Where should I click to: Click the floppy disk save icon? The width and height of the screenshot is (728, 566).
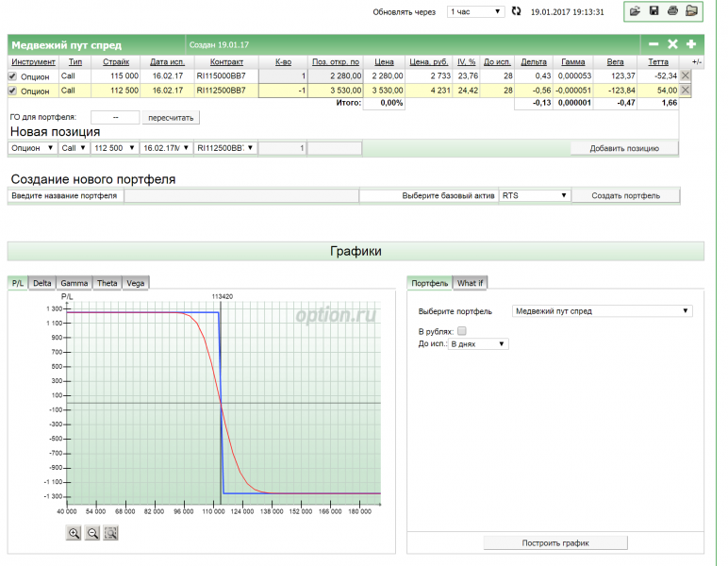pos(654,11)
